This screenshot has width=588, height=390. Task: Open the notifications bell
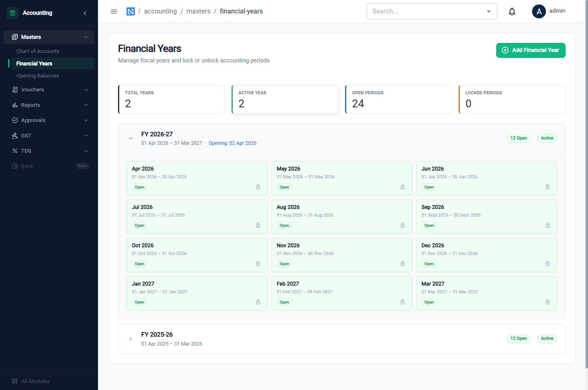click(512, 11)
